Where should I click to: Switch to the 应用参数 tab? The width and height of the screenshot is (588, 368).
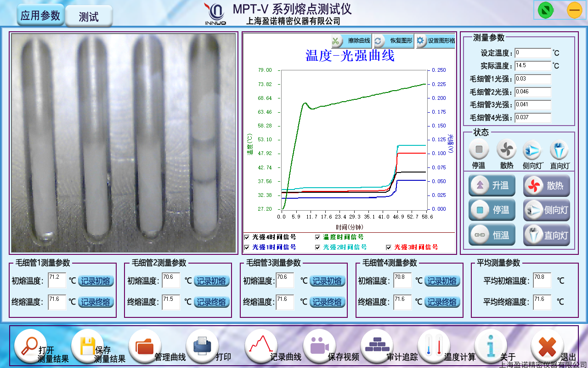(x=40, y=16)
